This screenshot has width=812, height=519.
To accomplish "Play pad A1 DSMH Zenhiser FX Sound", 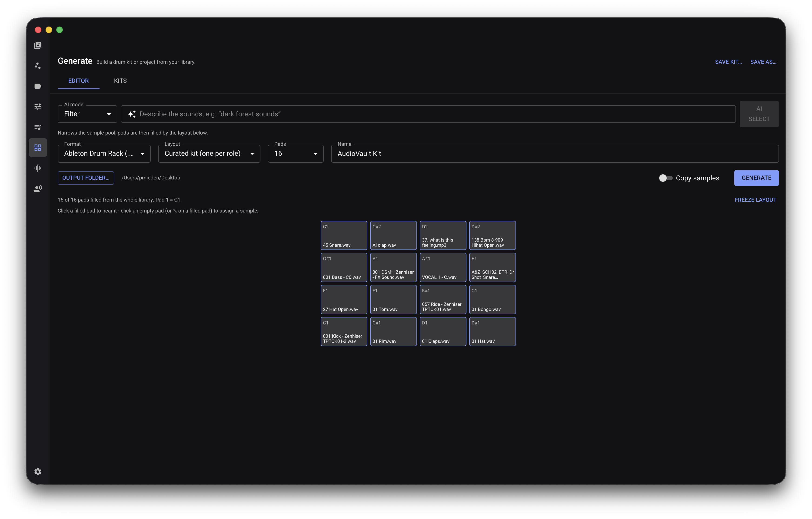I will (393, 267).
